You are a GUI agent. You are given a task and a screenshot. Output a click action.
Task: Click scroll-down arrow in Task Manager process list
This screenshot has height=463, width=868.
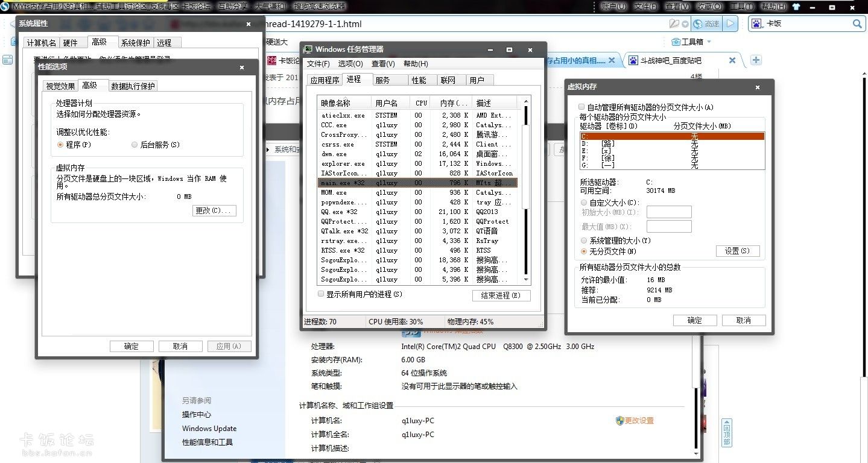(x=526, y=280)
